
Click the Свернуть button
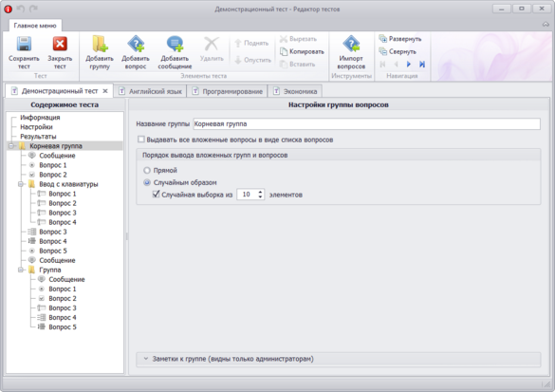pos(398,51)
